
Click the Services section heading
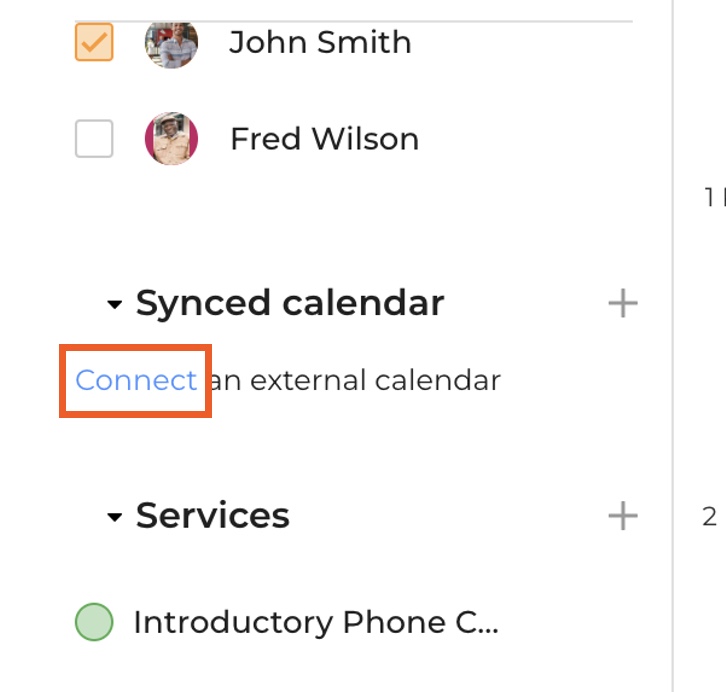tap(212, 516)
